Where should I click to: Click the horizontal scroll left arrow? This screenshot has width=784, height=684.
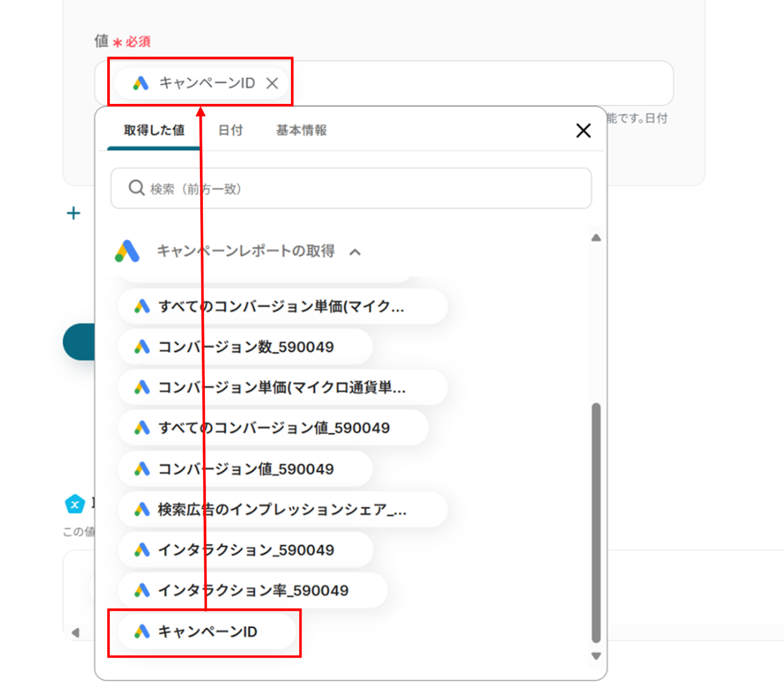(x=75, y=633)
